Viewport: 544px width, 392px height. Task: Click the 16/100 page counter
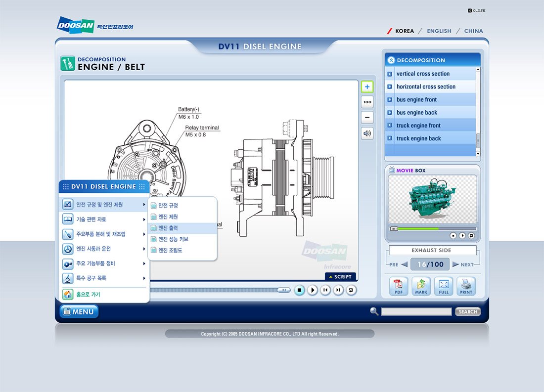tap(430, 264)
